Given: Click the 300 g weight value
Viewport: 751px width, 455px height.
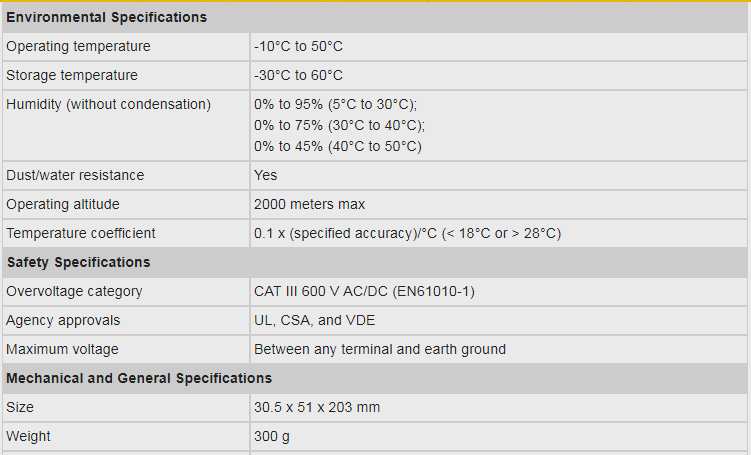Looking at the screenshot, I should 272,436.
